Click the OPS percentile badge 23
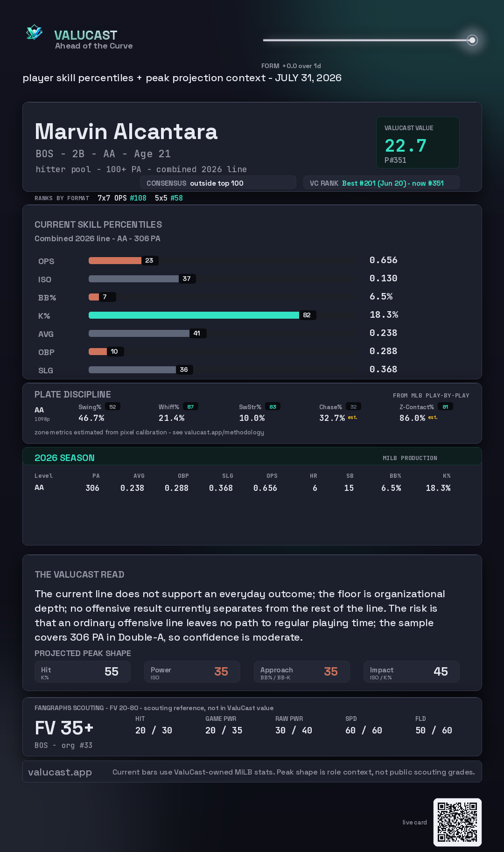Image resolution: width=504 pixels, height=852 pixels. point(149,260)
